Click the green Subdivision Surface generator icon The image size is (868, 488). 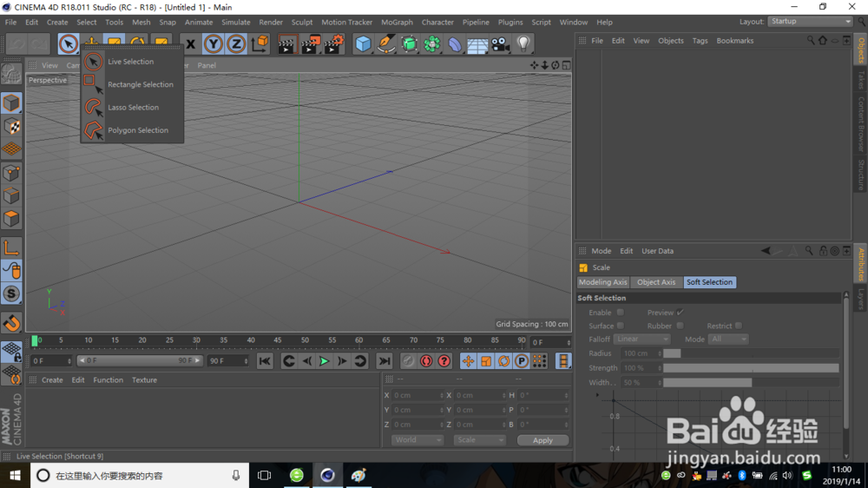pyautogui.click(x=409, y=43)
